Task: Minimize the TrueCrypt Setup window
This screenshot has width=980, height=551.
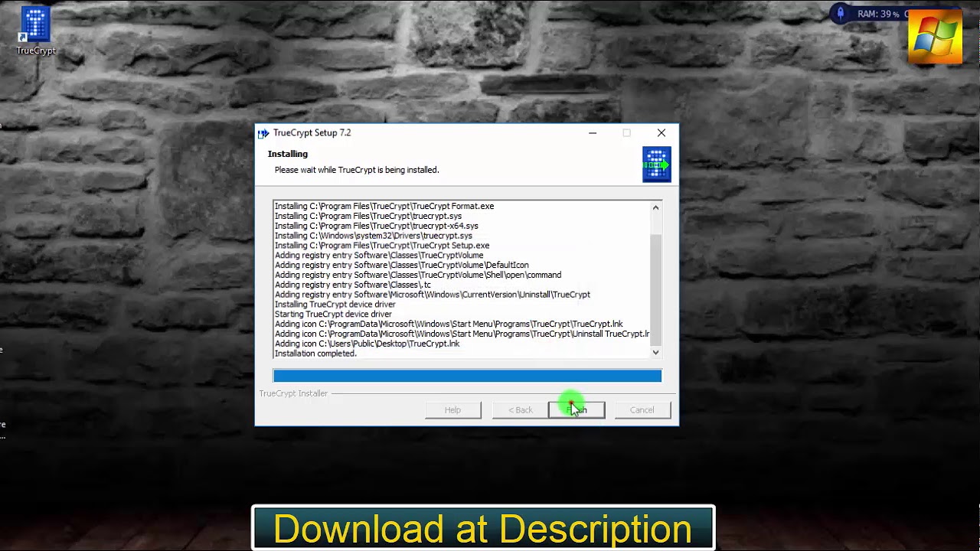Action: click(x=593, y=133)
